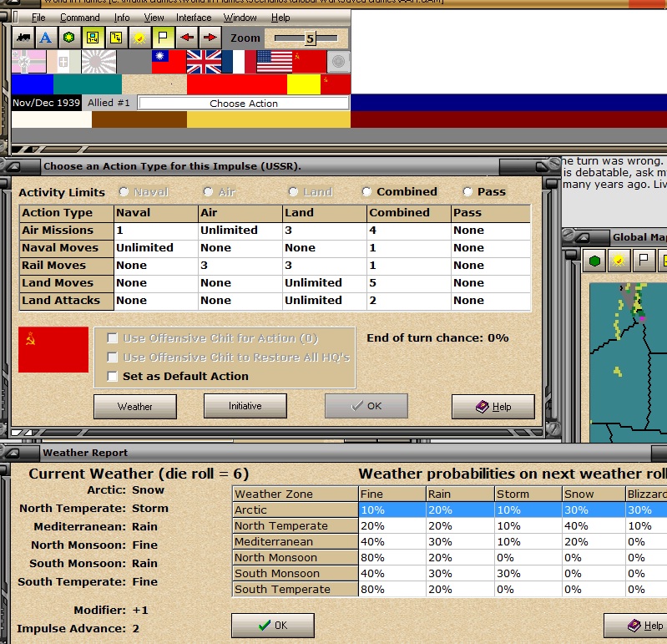
Task: Click the Choose Action field
Action: [x=243, y=104]
